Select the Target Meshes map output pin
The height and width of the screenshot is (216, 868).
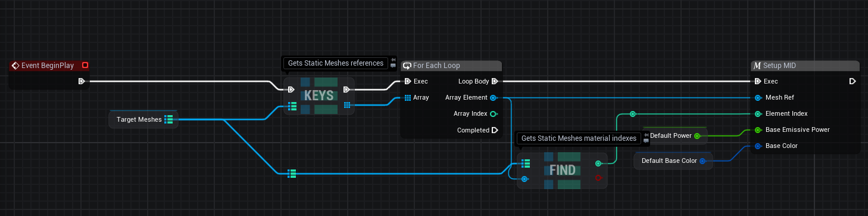(x=168, y=119)
